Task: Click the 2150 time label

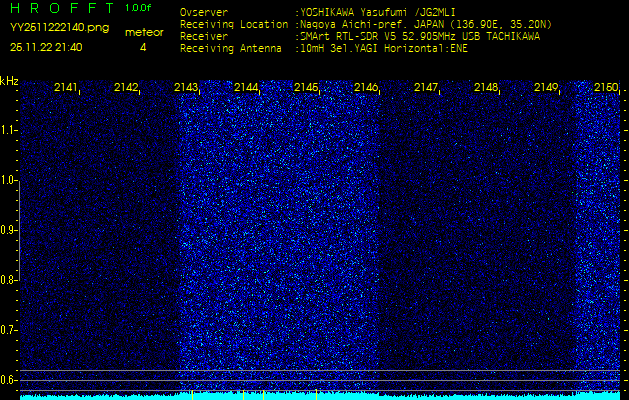Action: coord(606,87)
